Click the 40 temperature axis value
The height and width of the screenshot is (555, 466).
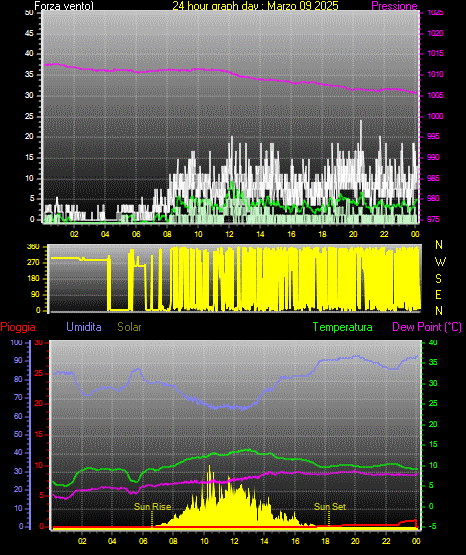pyautogui.click(x=433, y=342)
